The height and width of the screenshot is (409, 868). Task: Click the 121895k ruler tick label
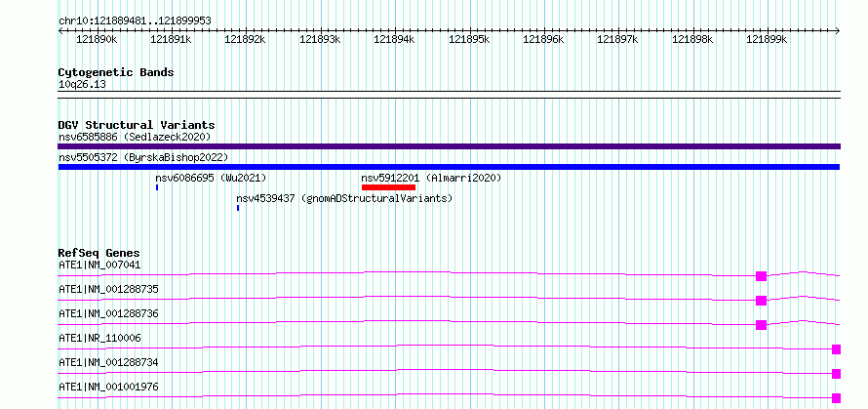469,39
